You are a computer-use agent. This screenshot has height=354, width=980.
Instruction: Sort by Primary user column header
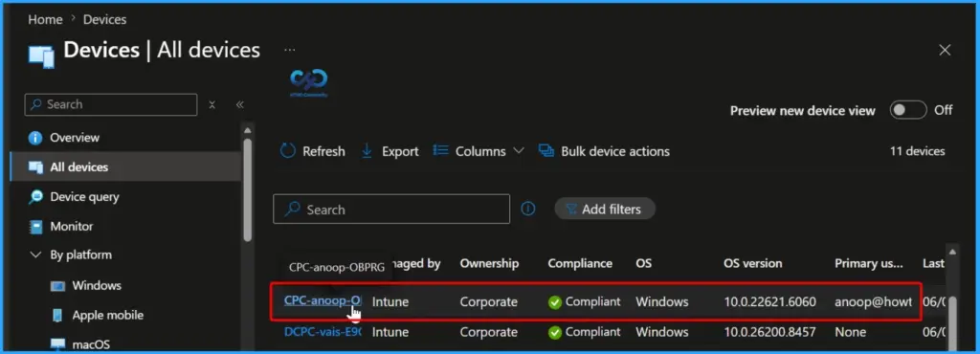pos(869,263)
